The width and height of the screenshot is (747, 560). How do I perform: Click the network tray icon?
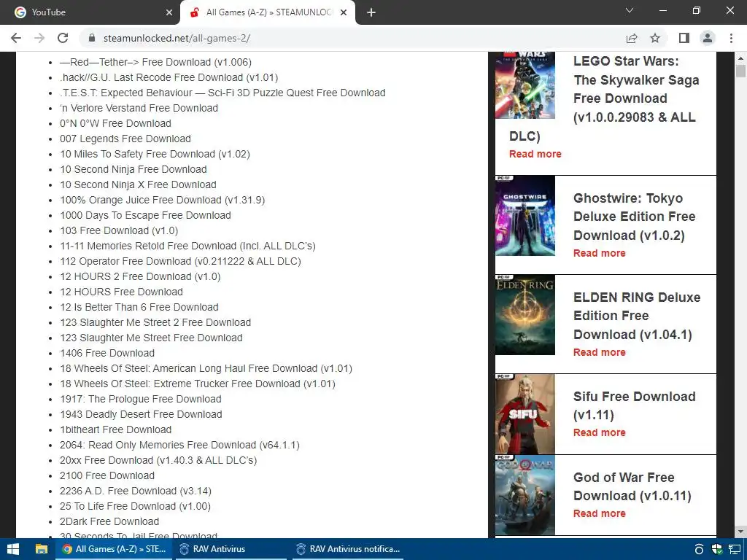[735, 549]
